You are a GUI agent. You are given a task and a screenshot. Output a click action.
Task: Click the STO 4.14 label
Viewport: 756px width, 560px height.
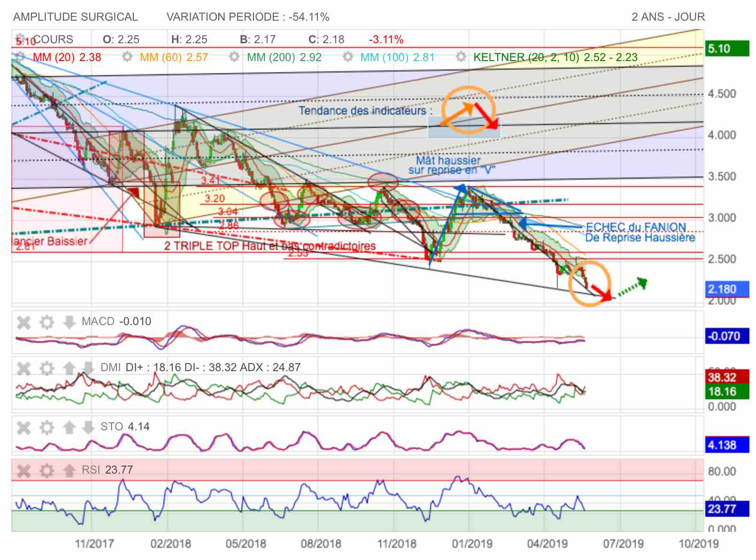pos(125,427)
